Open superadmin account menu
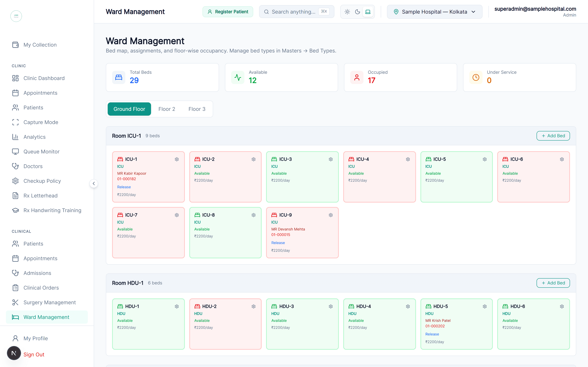 tap(535, 12)
